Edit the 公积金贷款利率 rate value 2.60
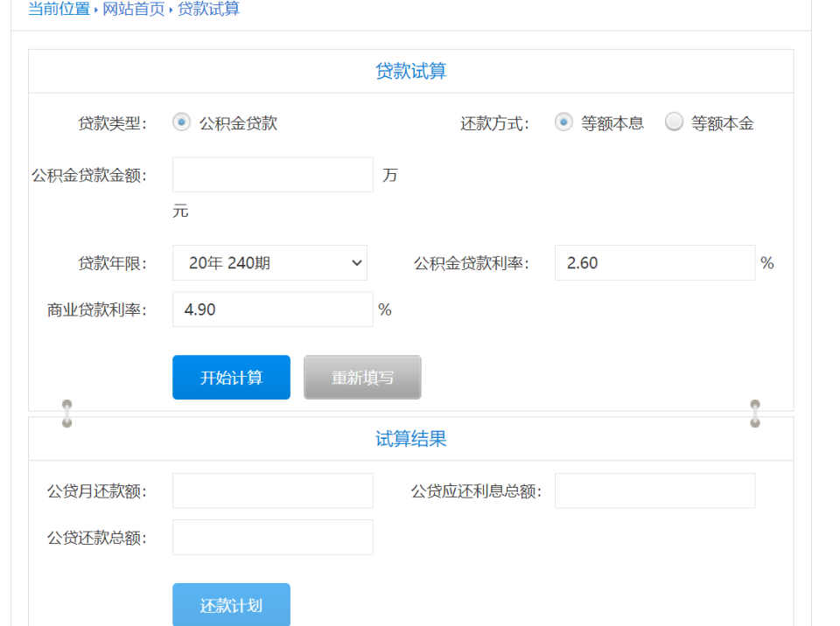Image resolution: width=840 pixels, height=626 pixels. 654,262
